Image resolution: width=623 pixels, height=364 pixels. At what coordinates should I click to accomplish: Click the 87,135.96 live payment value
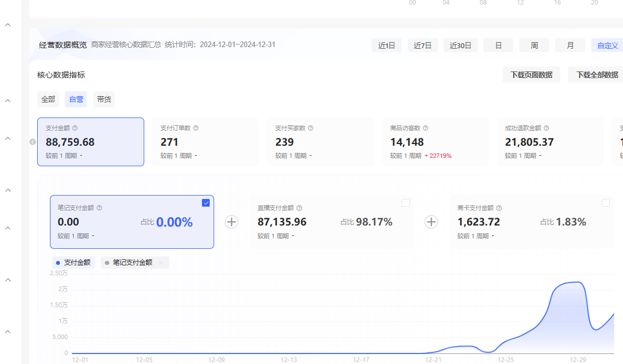click(x=282, y=222)
